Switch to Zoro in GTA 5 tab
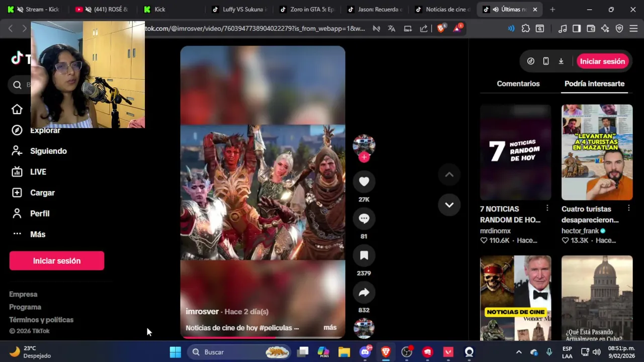This screenshot has width=644, height=362. pos(307,9)
